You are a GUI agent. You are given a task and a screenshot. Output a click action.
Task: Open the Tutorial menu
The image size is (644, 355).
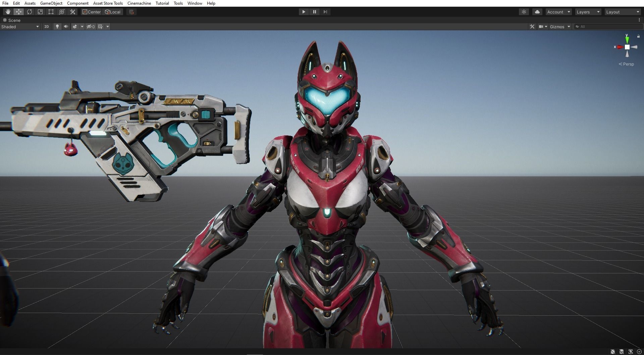coord(162,3)
